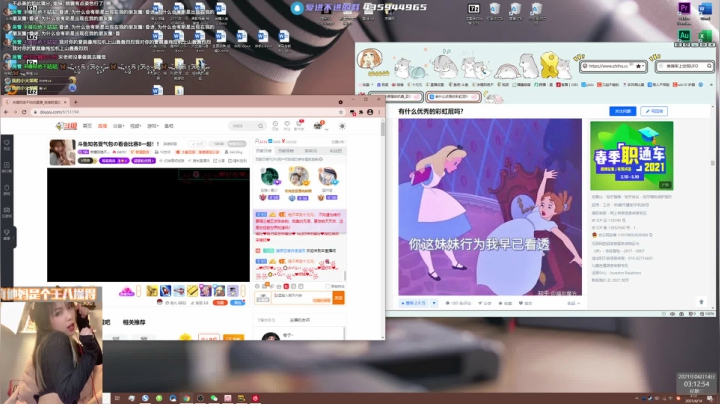Viewport: 720px width, 404px height.
Task: Select the pink crown noble gift icon
Action: 126,291
